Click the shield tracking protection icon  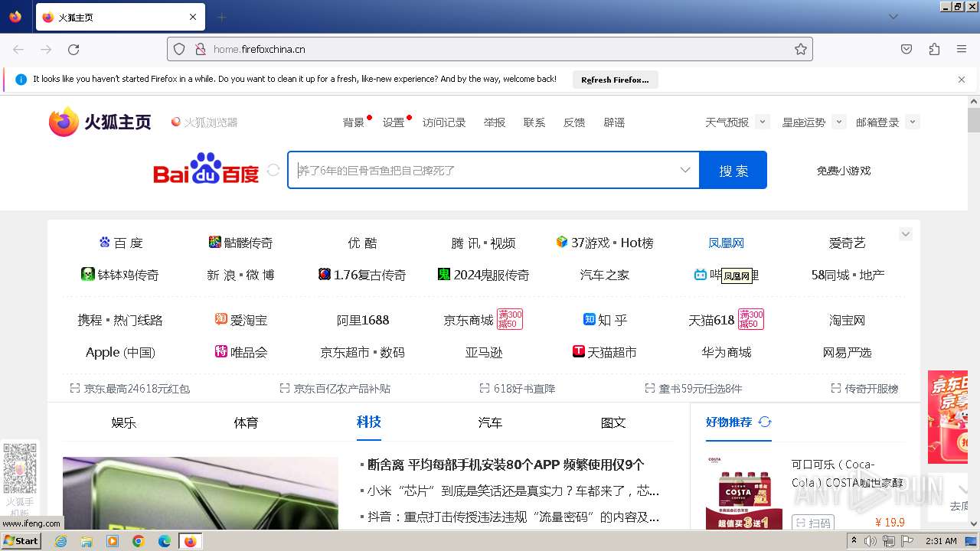click(179, 49)
